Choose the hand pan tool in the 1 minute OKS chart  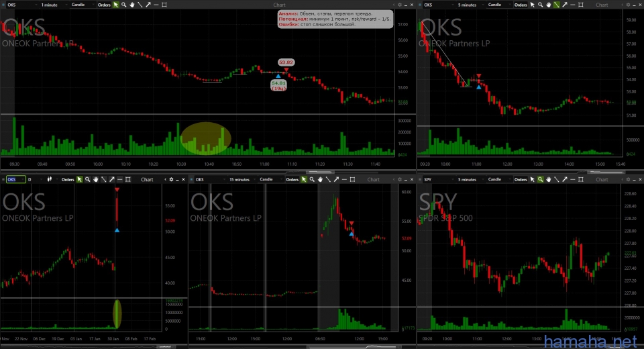[132, 5]
